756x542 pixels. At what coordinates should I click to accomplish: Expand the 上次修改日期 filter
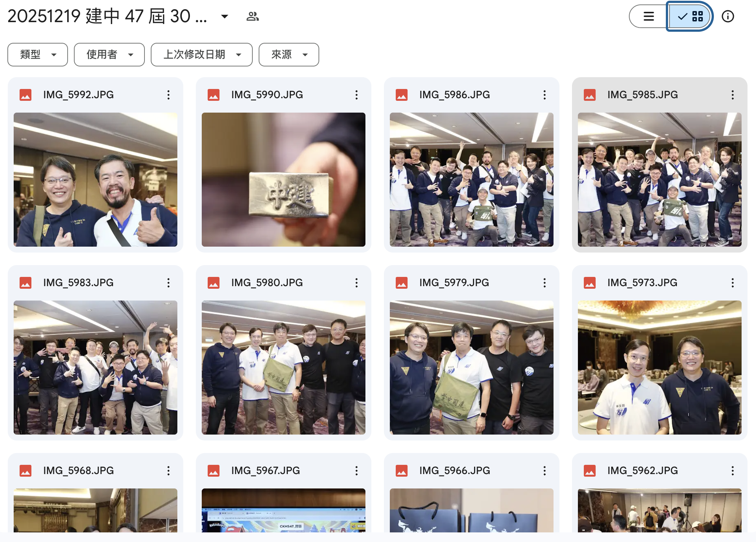coord(201,55)
